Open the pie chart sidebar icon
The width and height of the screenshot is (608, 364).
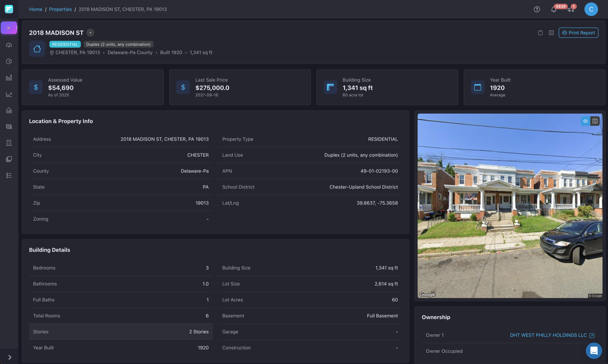(9, 61)
